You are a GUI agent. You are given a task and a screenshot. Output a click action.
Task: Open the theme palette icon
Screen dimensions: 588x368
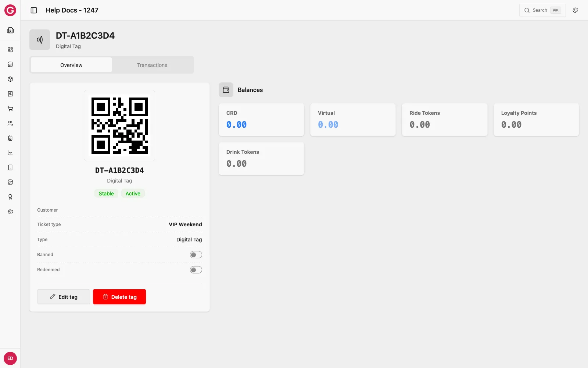tap(576, 10)
